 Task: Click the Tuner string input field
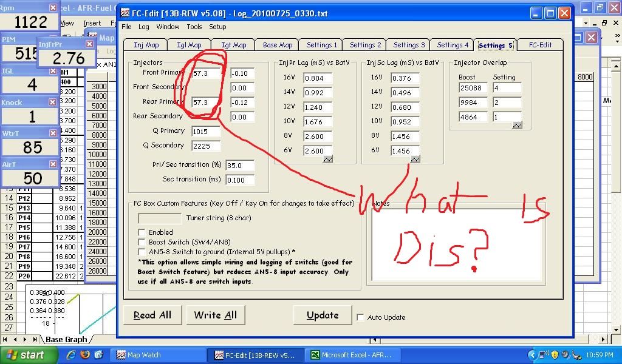[160, 218]
